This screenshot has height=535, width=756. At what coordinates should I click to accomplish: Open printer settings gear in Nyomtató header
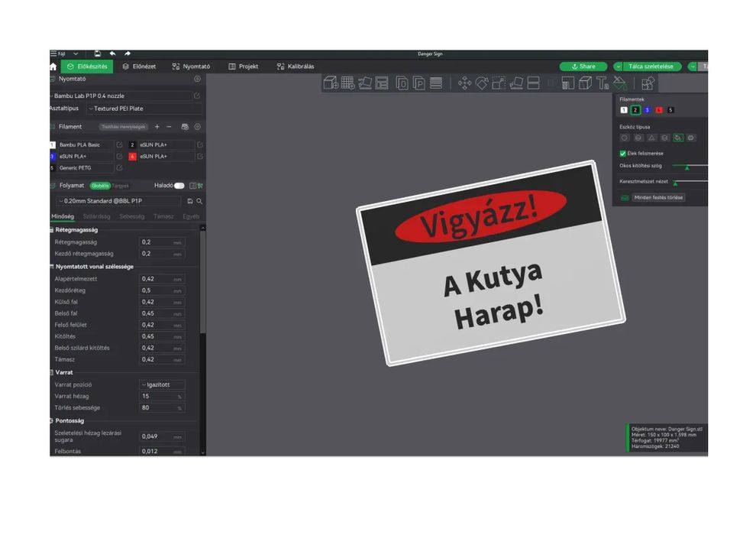click(x=197, y=79)
